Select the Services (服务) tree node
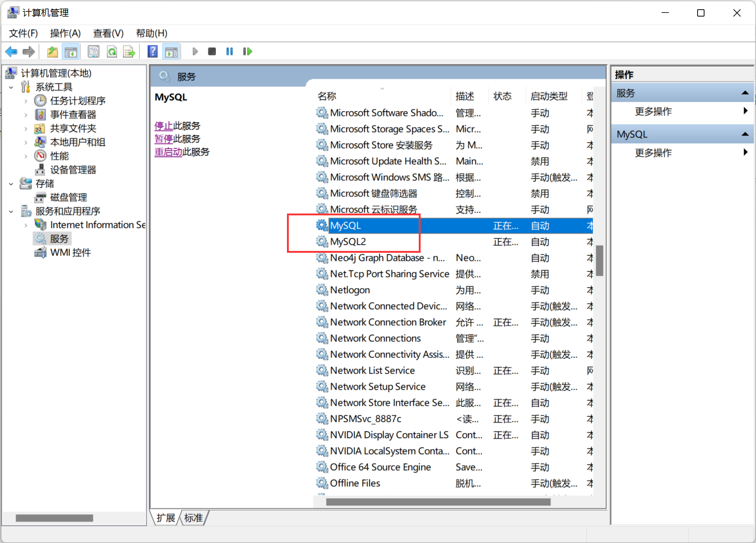Screen dimensions: 756x543 (59, 239)
